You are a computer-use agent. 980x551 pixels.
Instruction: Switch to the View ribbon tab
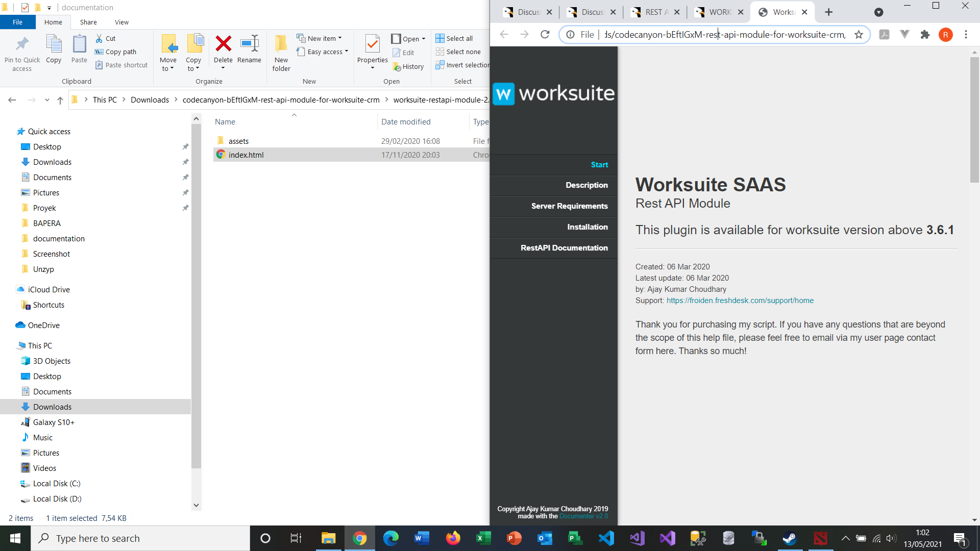121,22
